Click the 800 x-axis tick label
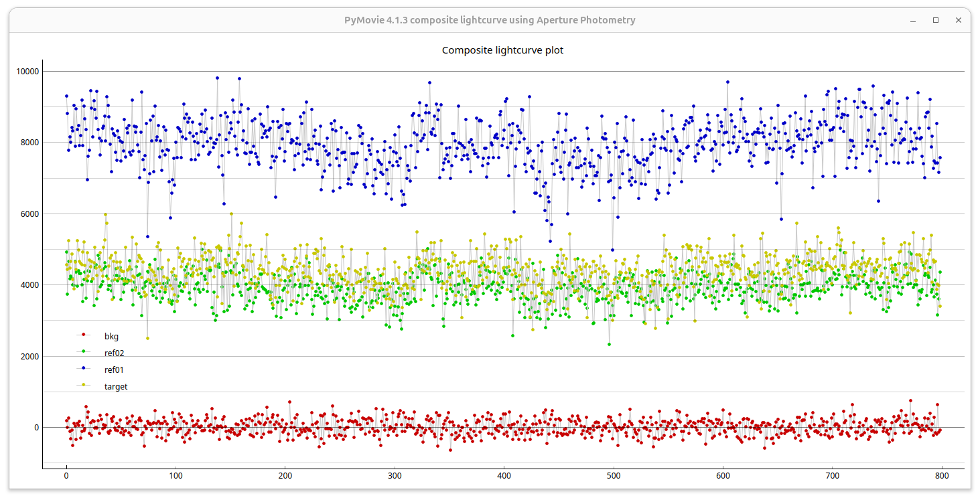The width and height of the screenshot is (980, 500). click(942, 476)
